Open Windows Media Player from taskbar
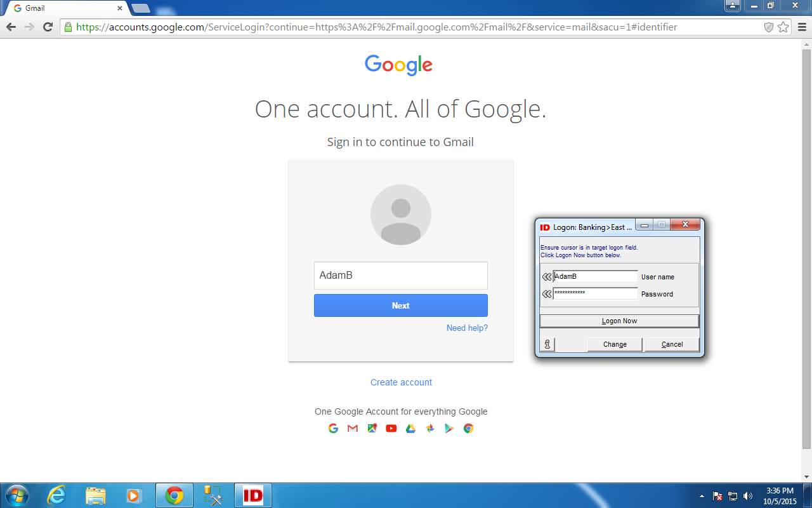Screen dimensions: 812x508 134,495
